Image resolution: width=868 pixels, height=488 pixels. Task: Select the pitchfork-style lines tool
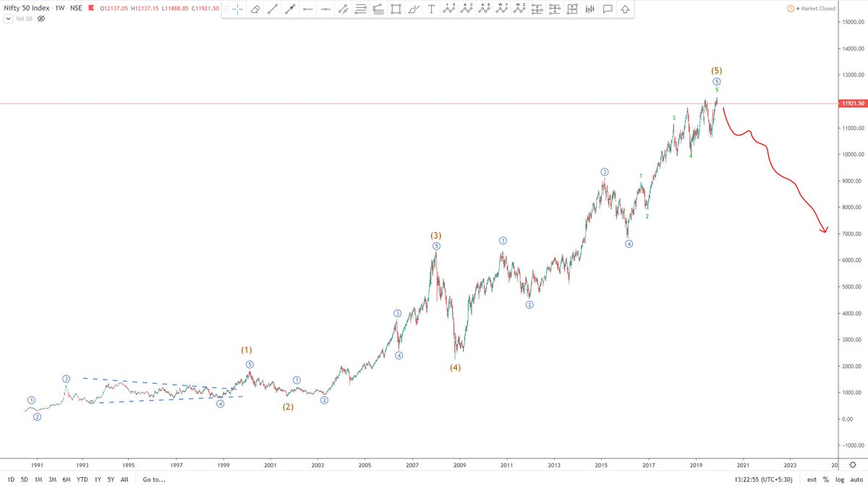click(x=378, y=9)
